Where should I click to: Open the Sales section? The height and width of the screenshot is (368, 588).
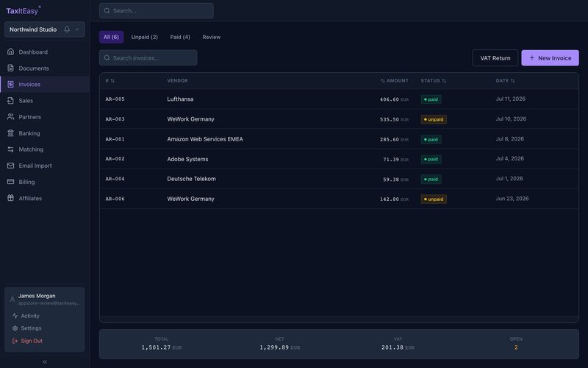tap(45, 101)
